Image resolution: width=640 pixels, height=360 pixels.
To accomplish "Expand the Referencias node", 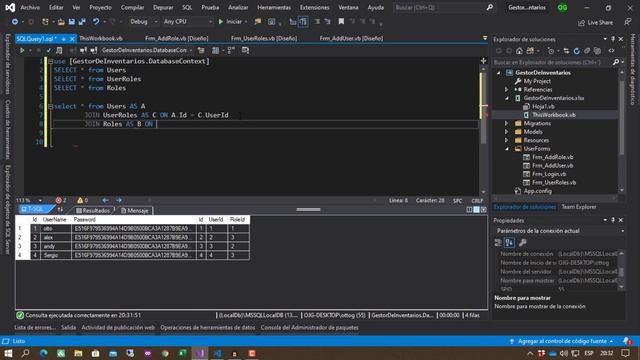I will click(507, 89).
